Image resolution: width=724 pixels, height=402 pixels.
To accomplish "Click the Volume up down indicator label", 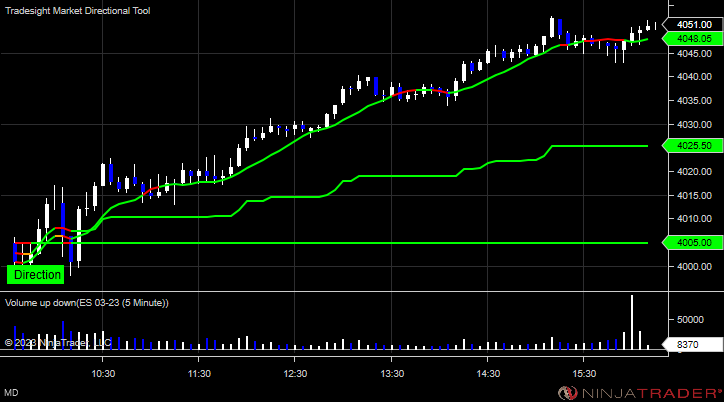I will click(87, 303).
